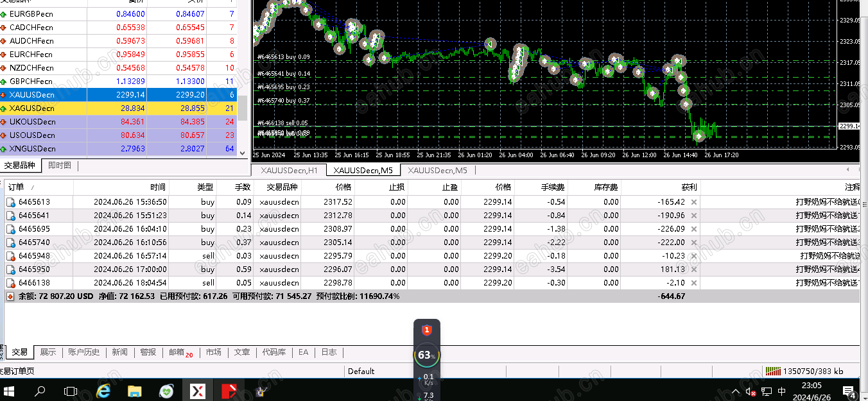The image size is (868, 401).
Task: Switch to the 即时图 tab in Market Watch
Action: [x=60, y=166]
